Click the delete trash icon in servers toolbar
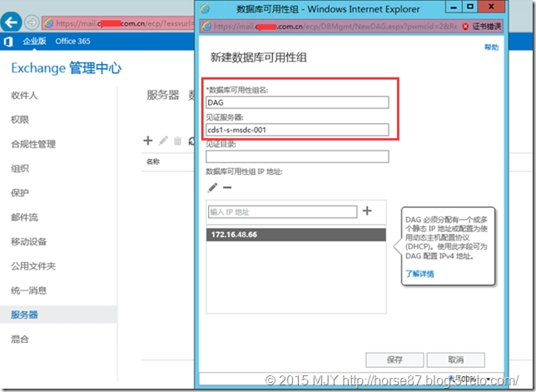 pyautogui.click(x=177, y=141)
